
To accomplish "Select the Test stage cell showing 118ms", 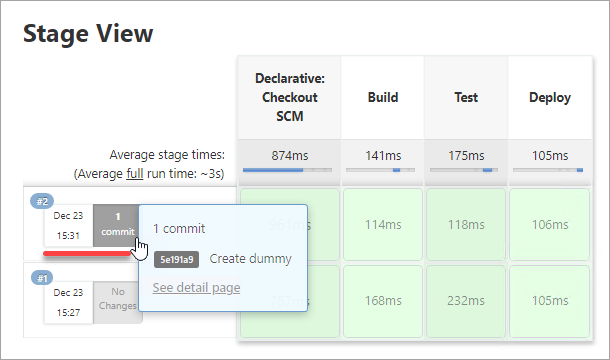I will tap(466, 225).
